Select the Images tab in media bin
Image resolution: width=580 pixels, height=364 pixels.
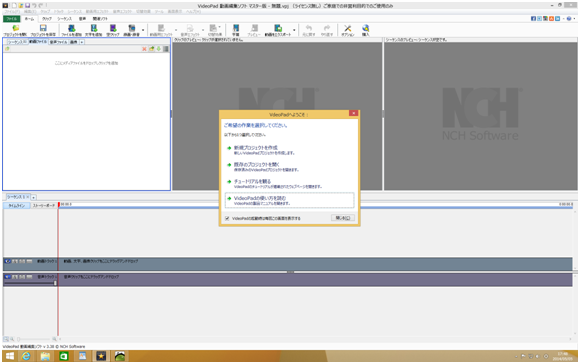click(x=74, y=42)
